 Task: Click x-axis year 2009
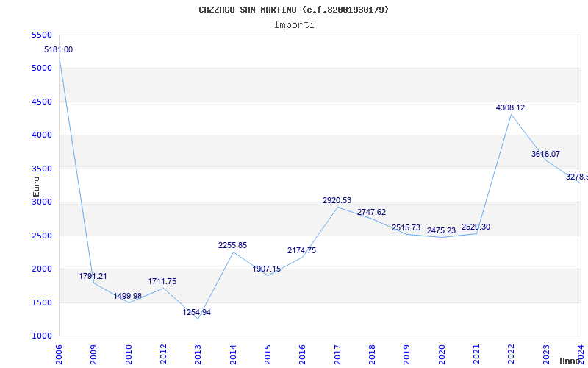(x=94, y=355)
